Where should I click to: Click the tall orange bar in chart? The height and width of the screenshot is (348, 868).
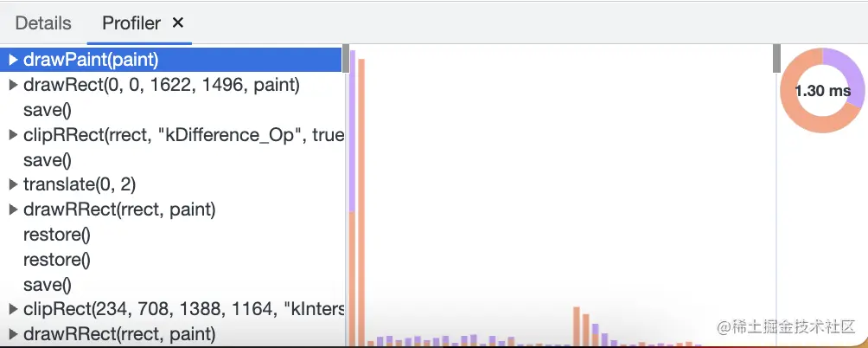361,202
